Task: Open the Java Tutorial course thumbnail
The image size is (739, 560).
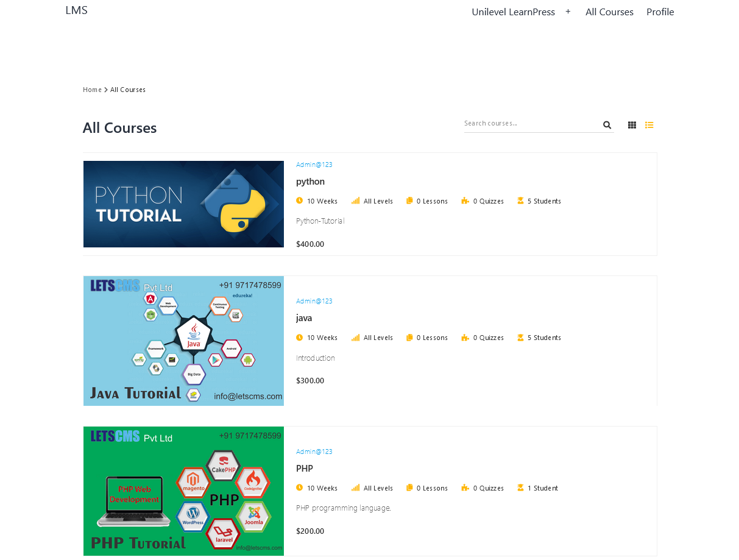Action: pos(183,341)
